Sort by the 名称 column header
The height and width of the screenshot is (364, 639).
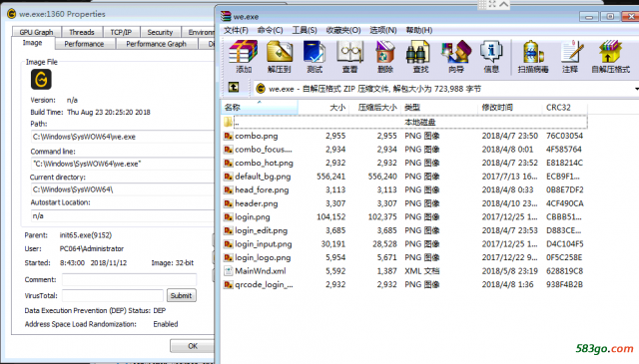click(260, 108)
